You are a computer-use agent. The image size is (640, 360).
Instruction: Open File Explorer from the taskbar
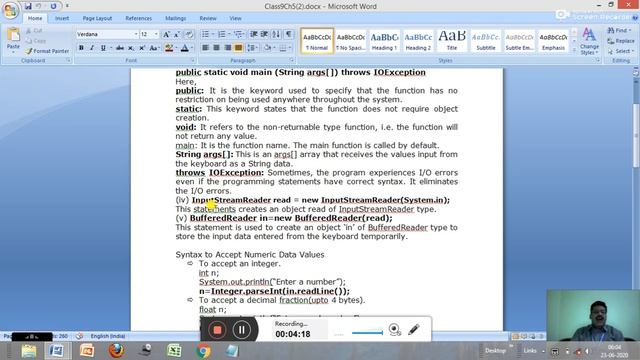(29, 351)
